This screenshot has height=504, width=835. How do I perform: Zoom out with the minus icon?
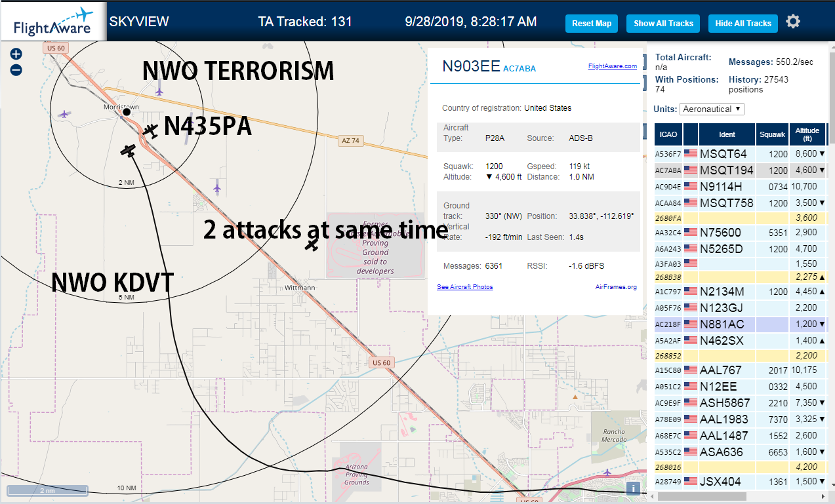pyautogui.click(x=16, y=69)
